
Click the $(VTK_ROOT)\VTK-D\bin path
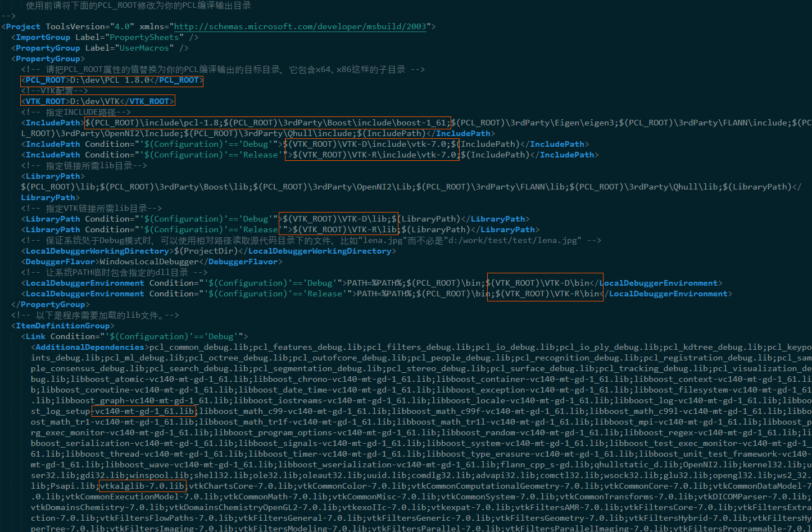pyautogui.click(x=538, y=283)
